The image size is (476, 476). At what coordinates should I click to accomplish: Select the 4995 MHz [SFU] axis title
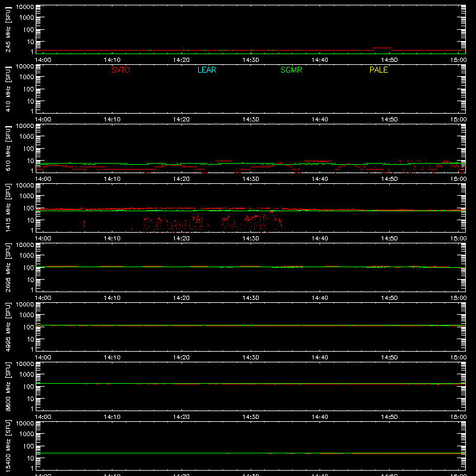(8, 327)
